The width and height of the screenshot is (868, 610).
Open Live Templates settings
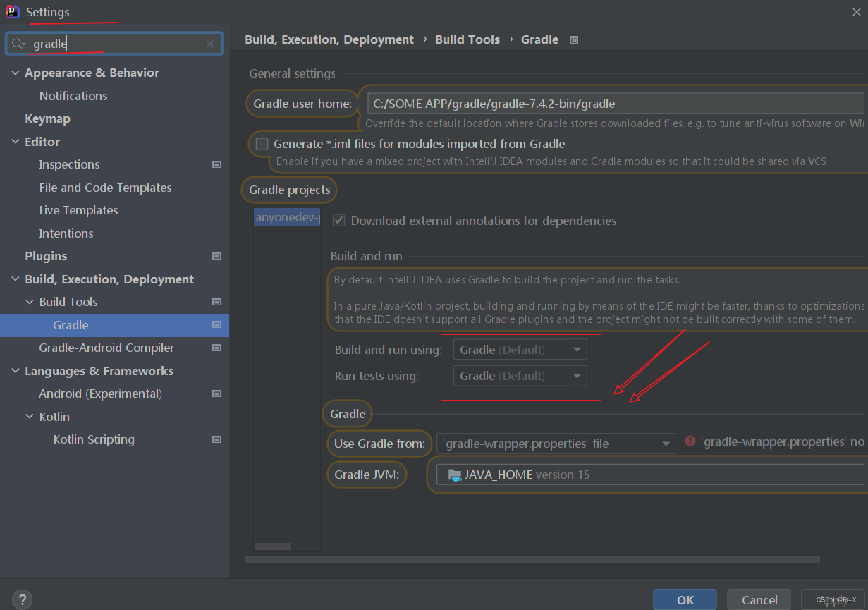coord(78,210)
